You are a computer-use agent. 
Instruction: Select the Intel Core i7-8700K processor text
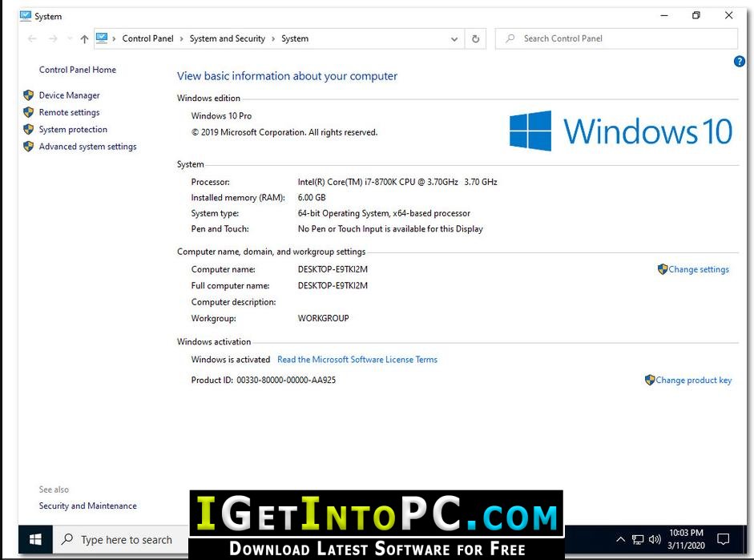[x=397, y=182]
